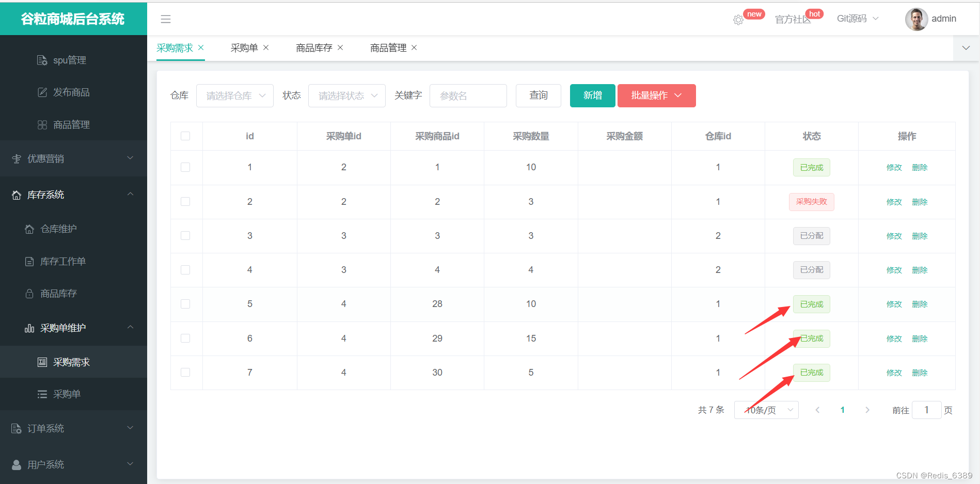980x484 pixels.
Task: Click the 商品管理 sidebar grid icon
Action: point(42,125)
